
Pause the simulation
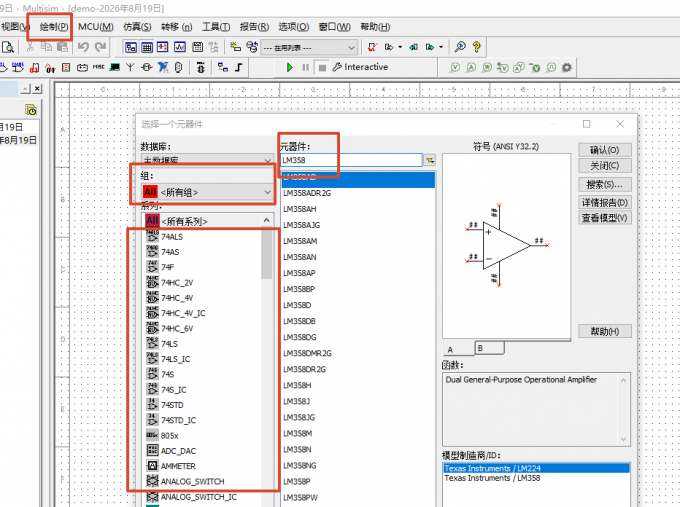click(306, 67)
